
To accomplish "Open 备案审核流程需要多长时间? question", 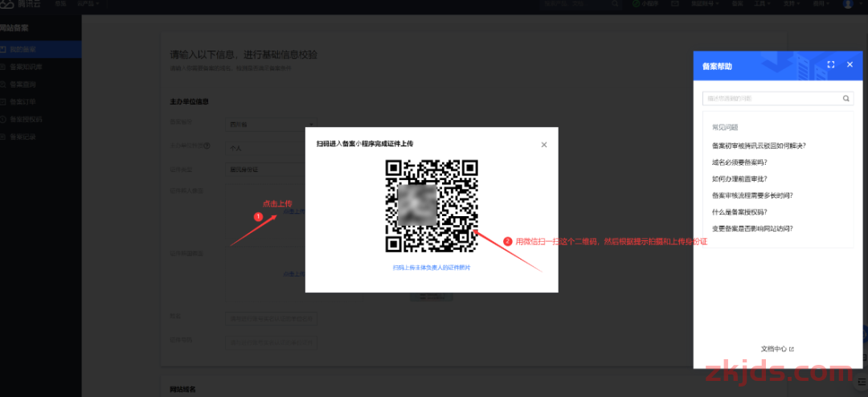I will click(752, 195).
